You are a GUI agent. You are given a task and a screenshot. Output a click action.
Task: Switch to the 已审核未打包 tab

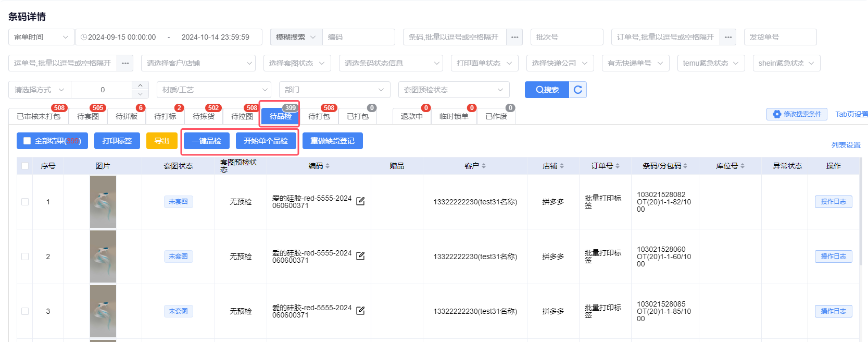[39, 116]
